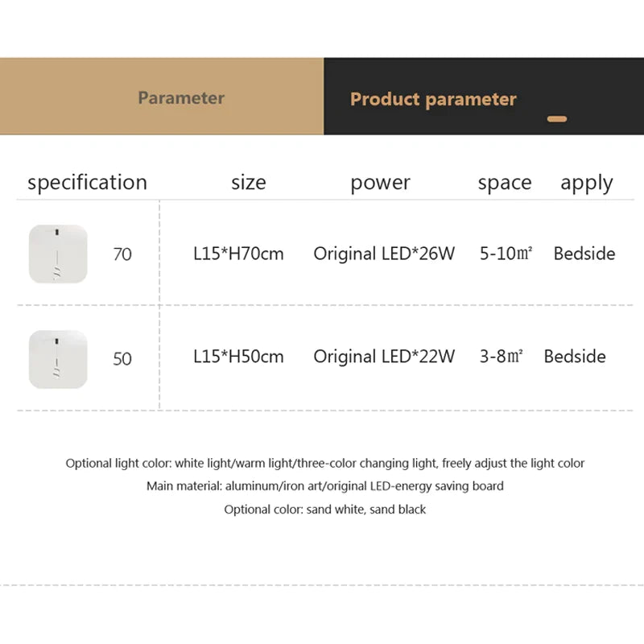Click Bedside in the 70 specification row
Viewport: 644px width, 644px height.
tap(584, 254)
